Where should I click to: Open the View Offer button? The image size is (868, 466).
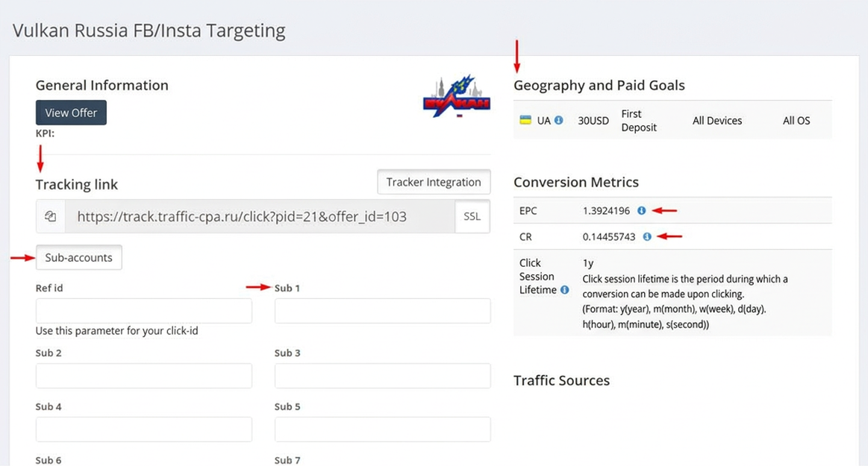point(71,113)
